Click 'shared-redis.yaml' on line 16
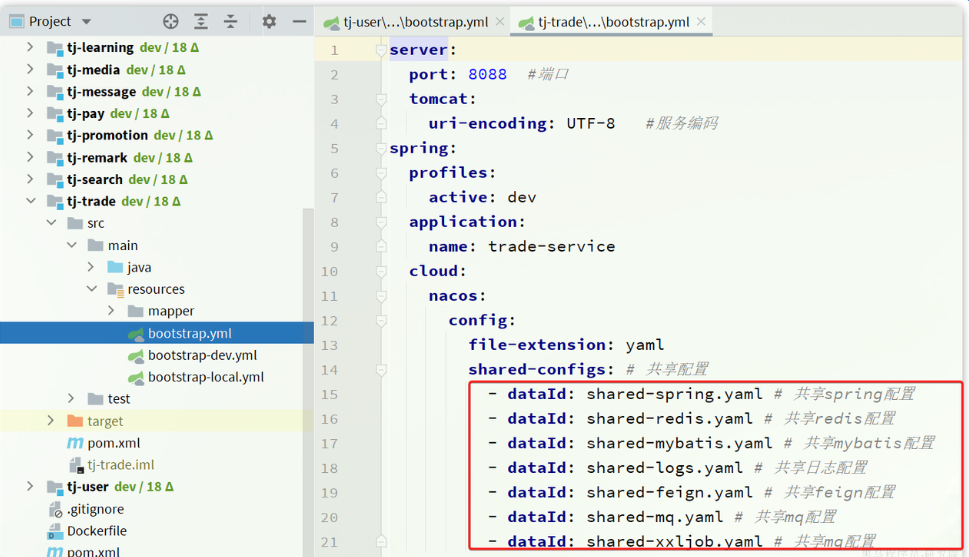Screen dimensions: 969x557 tap(669, 419)
